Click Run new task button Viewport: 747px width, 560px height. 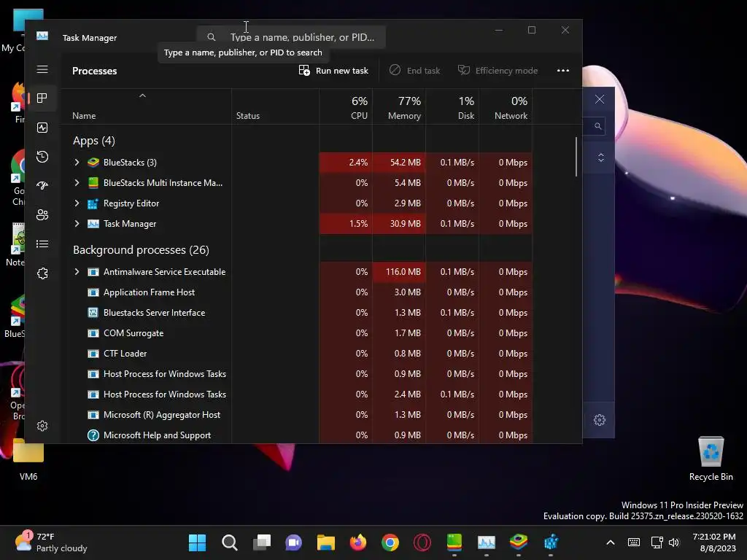click(x=333, y=71)
